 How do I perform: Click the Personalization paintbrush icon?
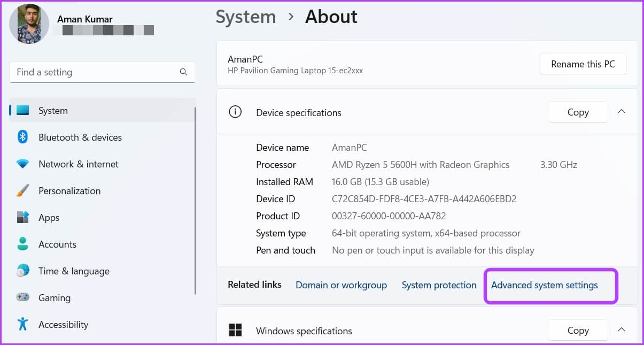tap(22, 191)
